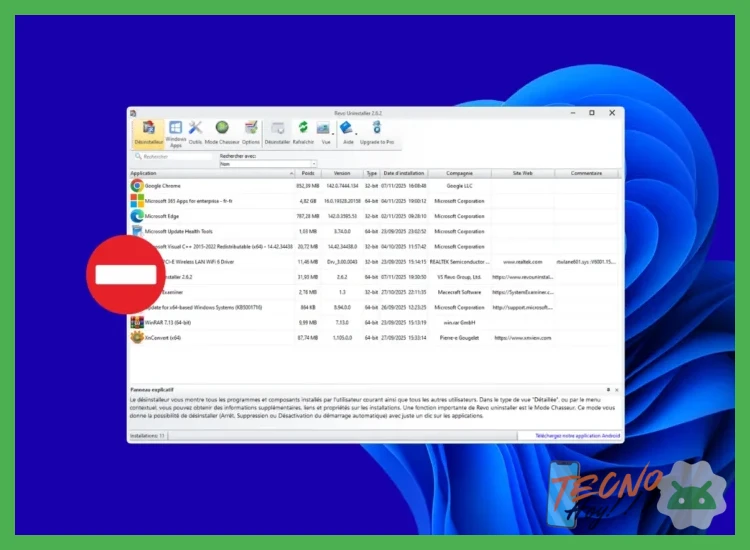Expand the Aide dropdown arrow

pos(356,134)
